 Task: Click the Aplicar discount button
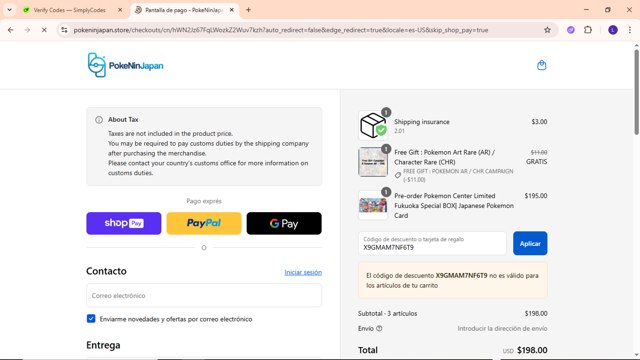click(530, 243)
